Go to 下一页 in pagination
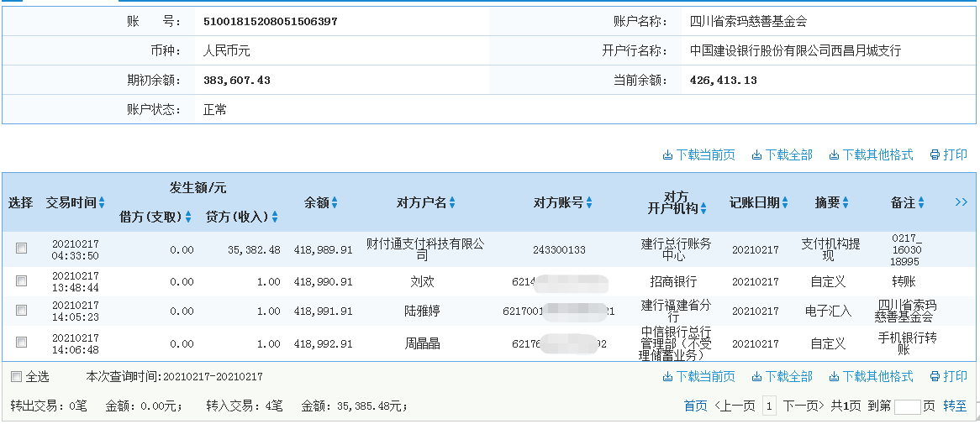 click(803, 406)
